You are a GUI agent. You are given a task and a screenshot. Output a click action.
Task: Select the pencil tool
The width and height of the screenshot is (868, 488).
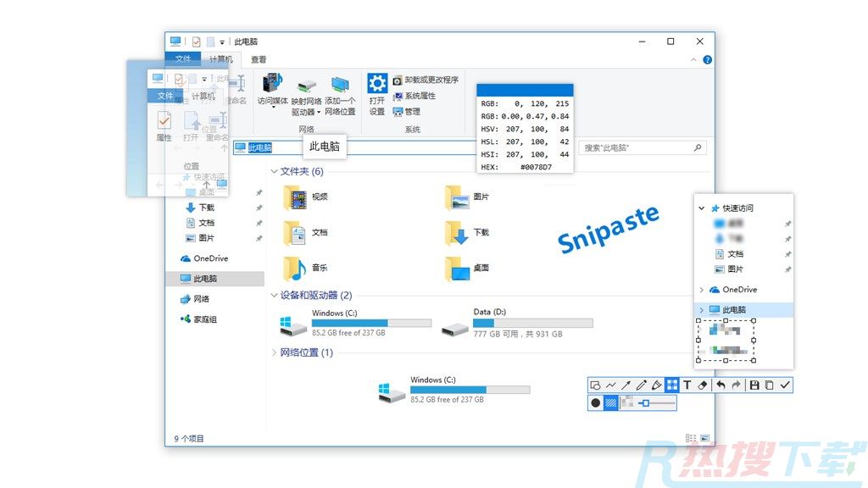click(642, 385)
